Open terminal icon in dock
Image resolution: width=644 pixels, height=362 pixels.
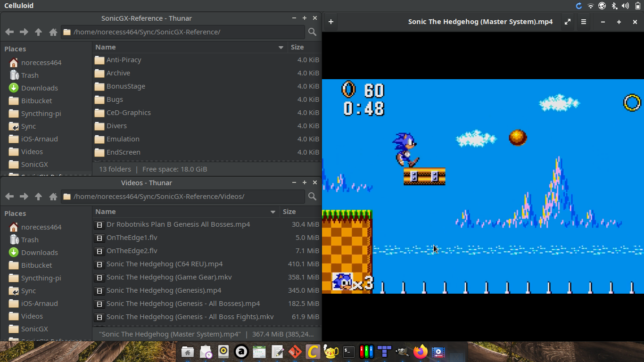[x=349, y=352]
